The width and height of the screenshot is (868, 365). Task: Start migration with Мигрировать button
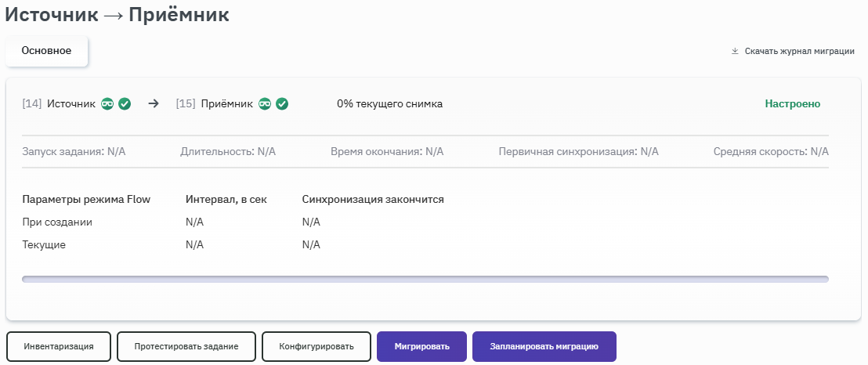(x=422, y=346)
